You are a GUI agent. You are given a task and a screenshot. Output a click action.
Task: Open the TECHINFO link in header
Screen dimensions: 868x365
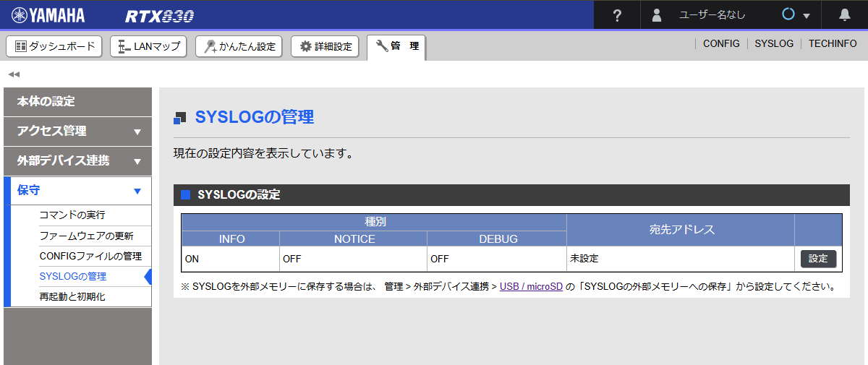(x=833, y=43)
